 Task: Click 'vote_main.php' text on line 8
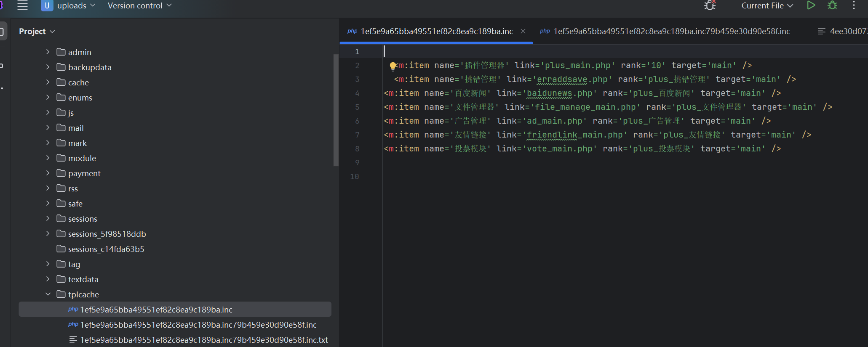click(559, 149)
